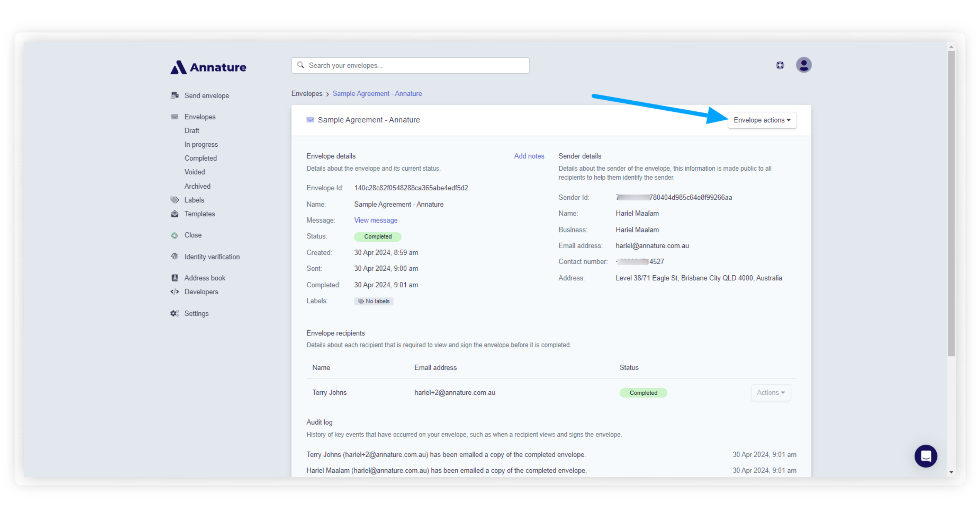Screen dimensions: 980x519
Task: Click the vertical page scrollbar thumb
Action: [951, 204]
